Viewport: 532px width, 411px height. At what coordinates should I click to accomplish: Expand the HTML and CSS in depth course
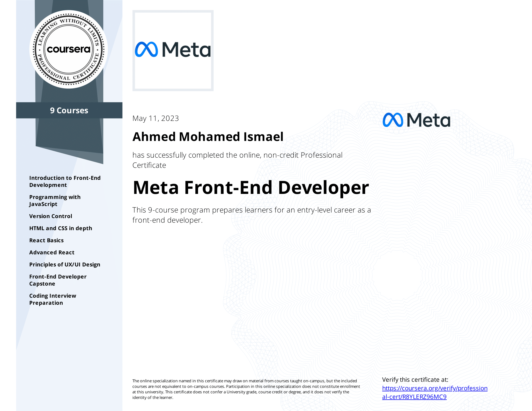(60, 228)
